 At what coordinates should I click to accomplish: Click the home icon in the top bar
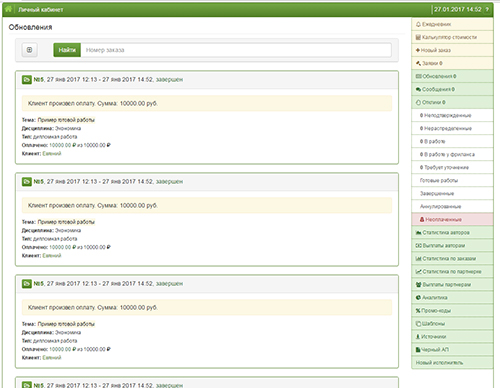pyautogui.click(x=8, y=9)
